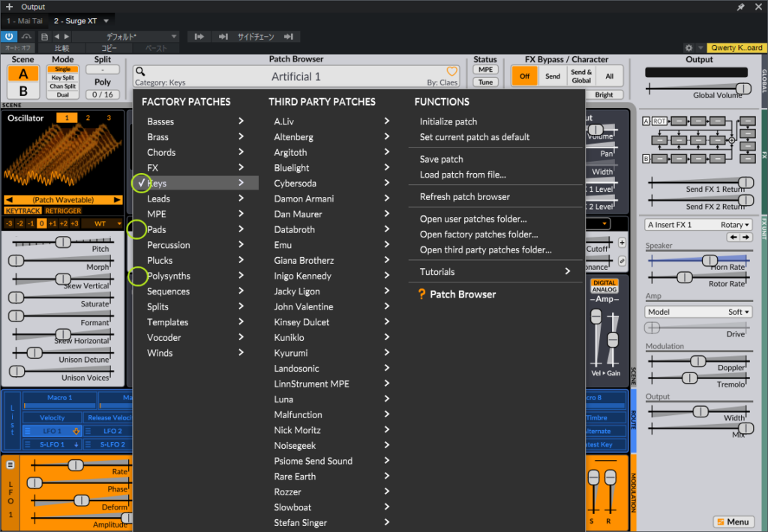Click the preset file page icon

44,36
